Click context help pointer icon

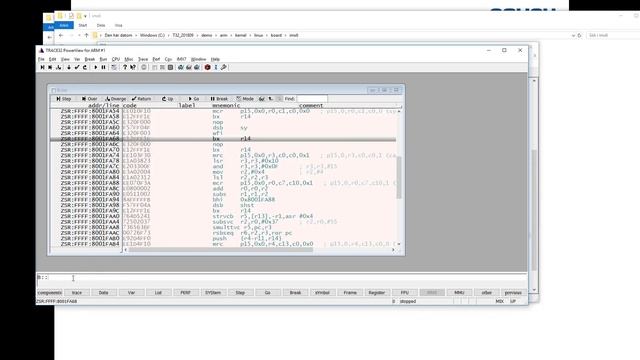pyautogui.click(x=133, y=67)
